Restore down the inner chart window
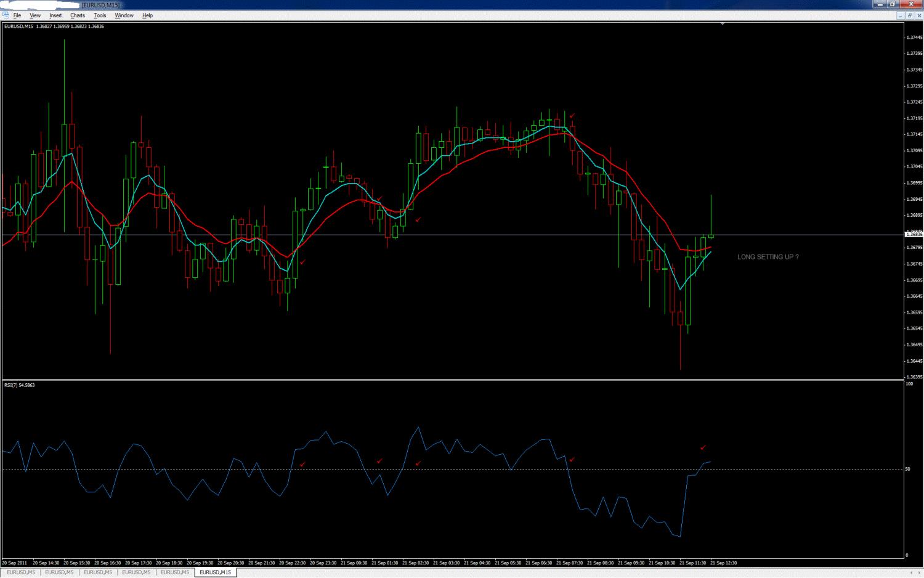 [910, 15]
